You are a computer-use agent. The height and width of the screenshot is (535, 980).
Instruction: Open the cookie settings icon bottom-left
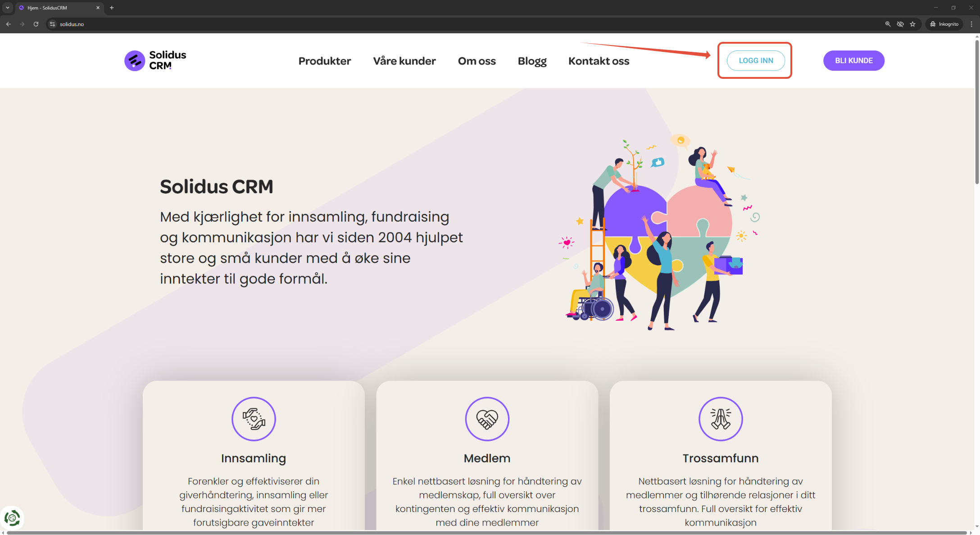point(12,518)
